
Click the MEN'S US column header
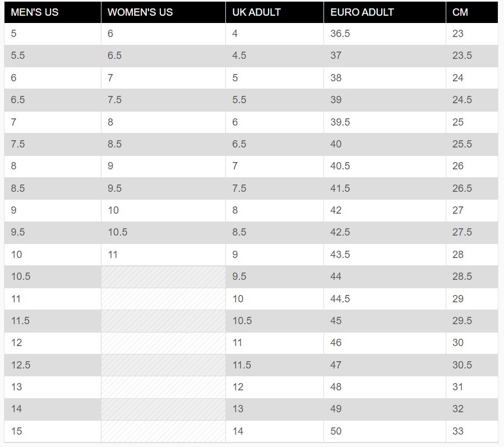[x=53, y=12]
